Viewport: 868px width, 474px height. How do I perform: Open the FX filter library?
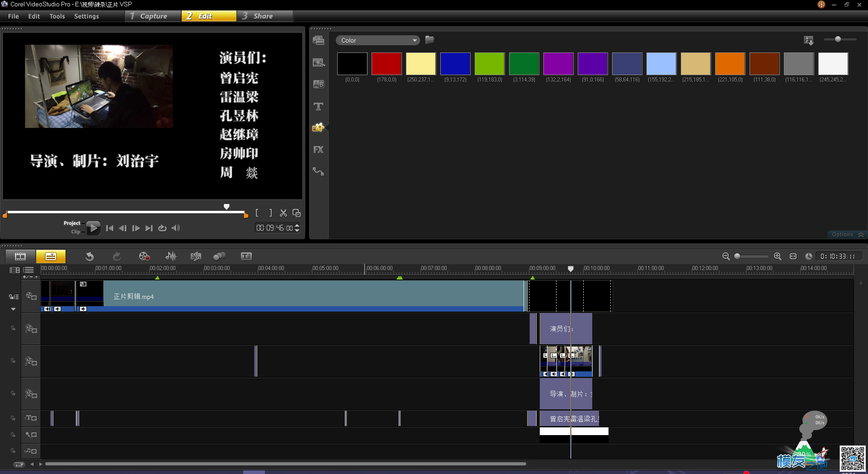click(318, 150)
